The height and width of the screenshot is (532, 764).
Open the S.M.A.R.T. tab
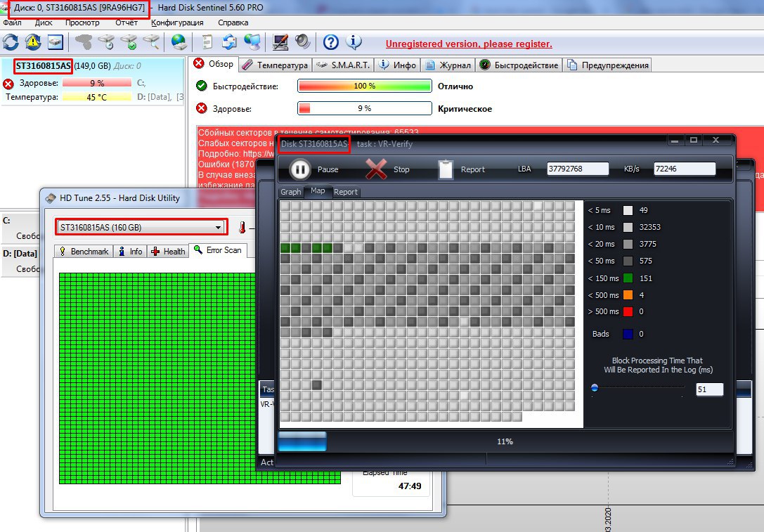tap(343, 65)
